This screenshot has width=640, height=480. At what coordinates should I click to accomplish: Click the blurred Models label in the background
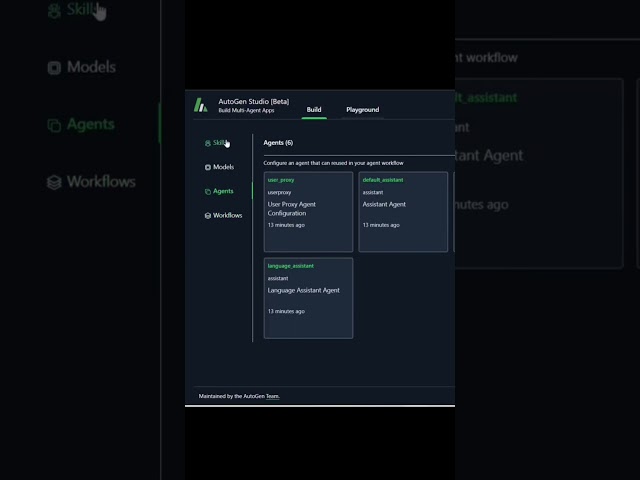point(91,67)
